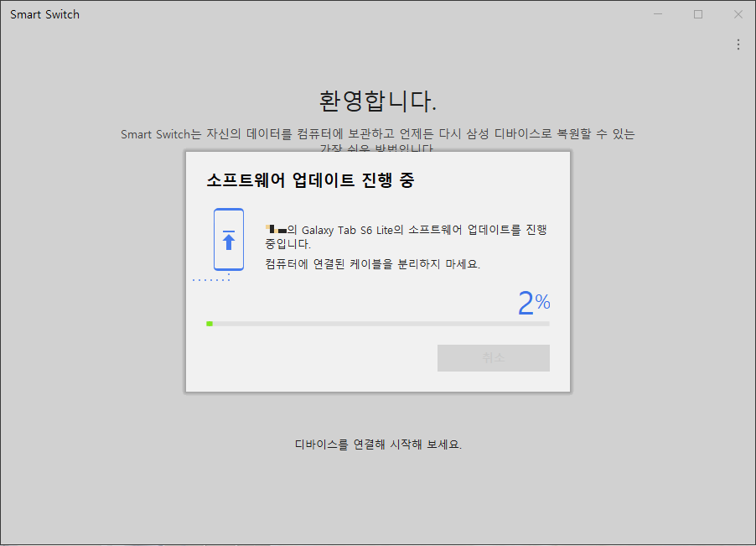756x546 pixels.
Task: Maximize the Smart Switch window
Action: tap(698, 14)
